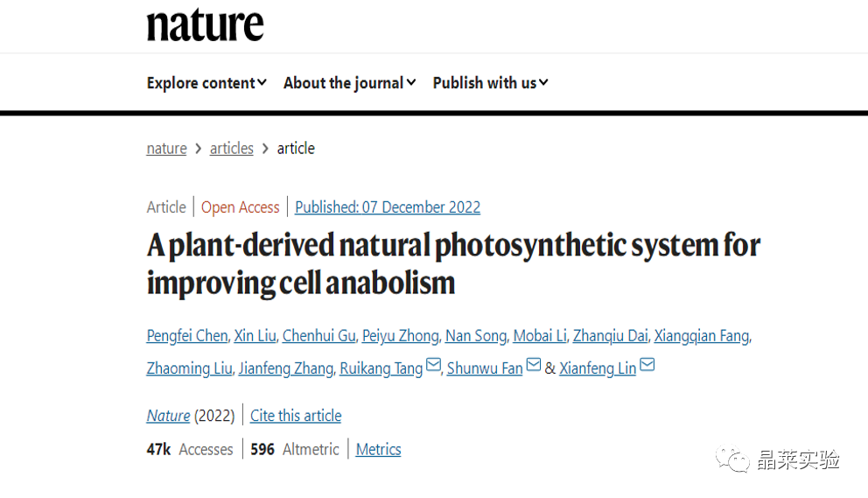Click the article title heading
Viewport: 868px width, 498px height.
tap(453, 263)
